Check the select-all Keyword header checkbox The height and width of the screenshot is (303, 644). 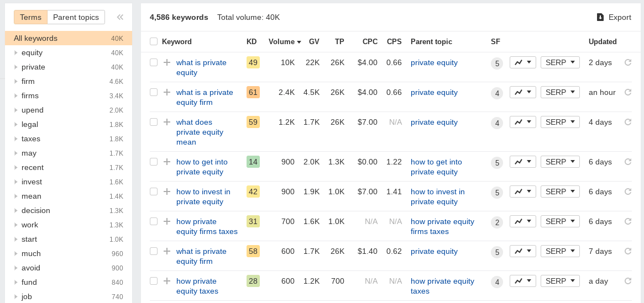pyautogui.click(x=154, y=41)
